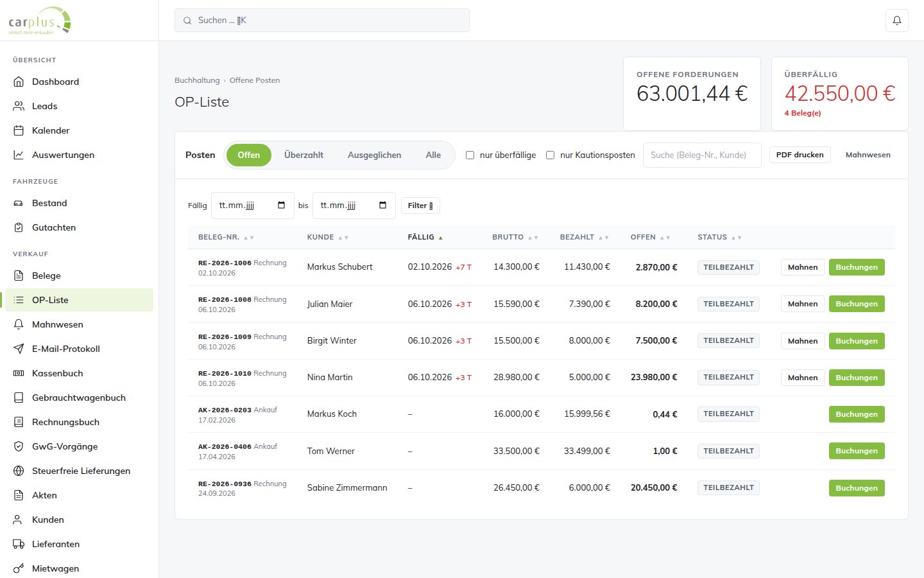This screenshot has width=924, height=578.
Task: Click the Bestand car icon
Action: [19, 203]
